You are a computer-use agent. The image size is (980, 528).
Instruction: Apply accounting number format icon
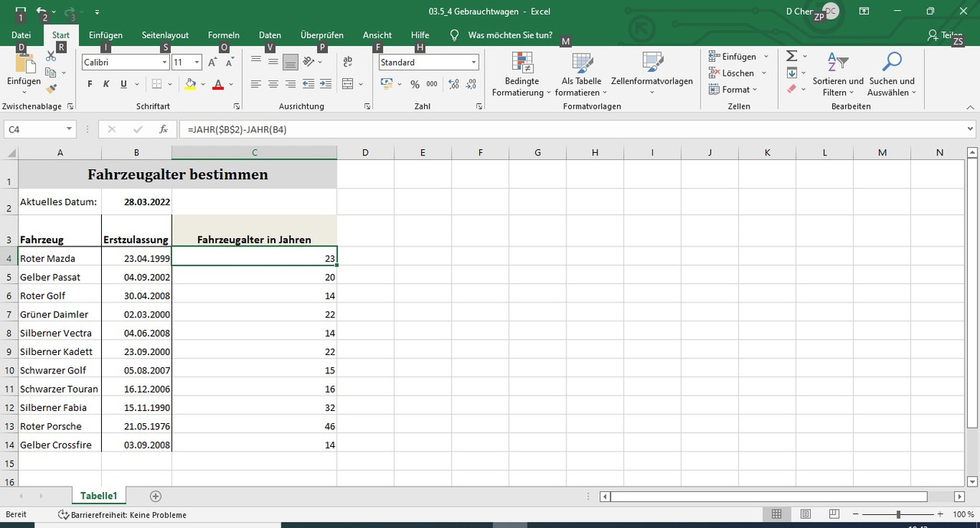(x=387, y=84)
